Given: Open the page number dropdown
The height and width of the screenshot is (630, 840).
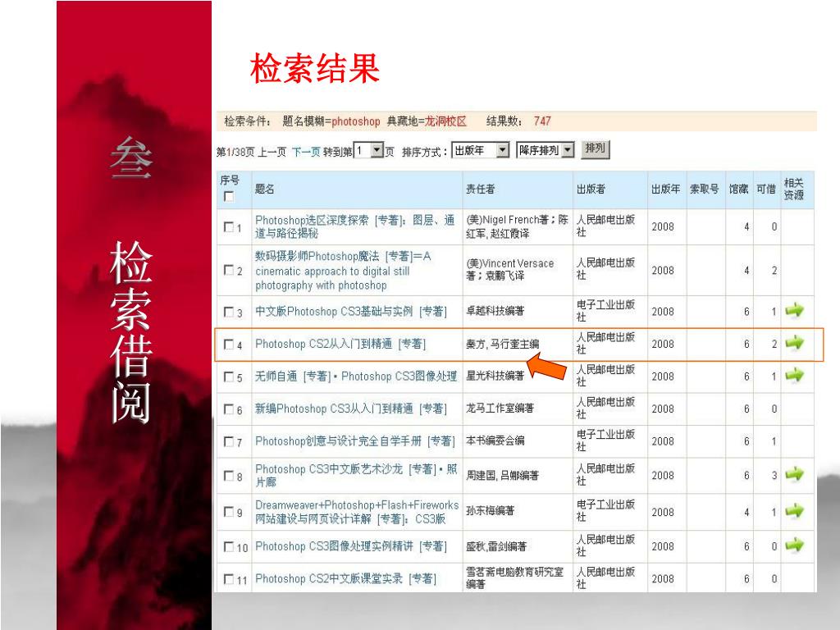Looking at the screenshot, I should coord(369,151).
